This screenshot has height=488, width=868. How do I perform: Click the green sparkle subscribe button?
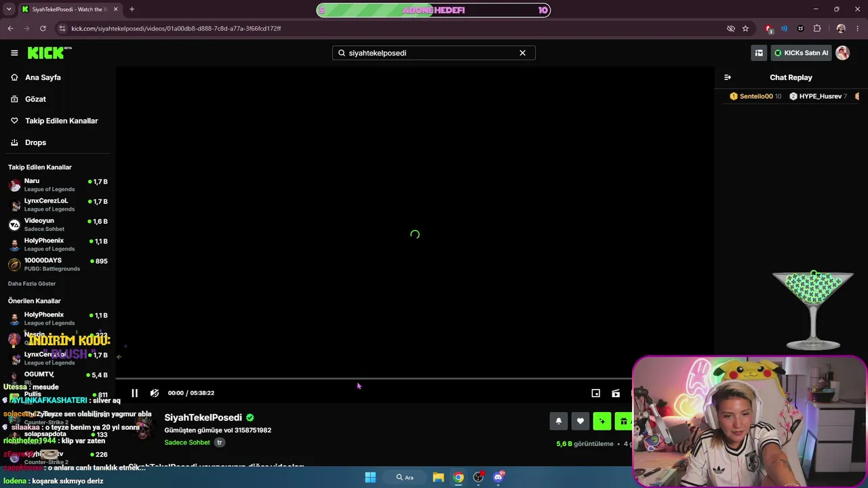tap(601, 421)
